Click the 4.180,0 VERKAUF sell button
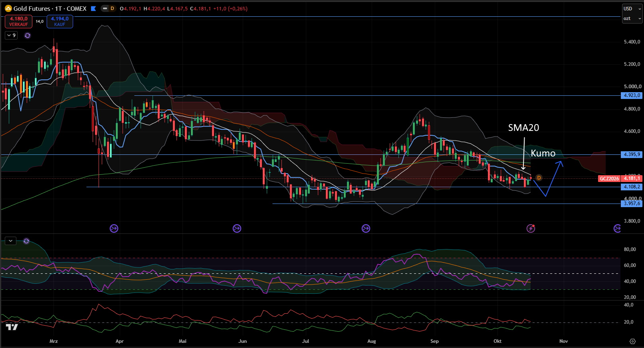 (19, 22)
